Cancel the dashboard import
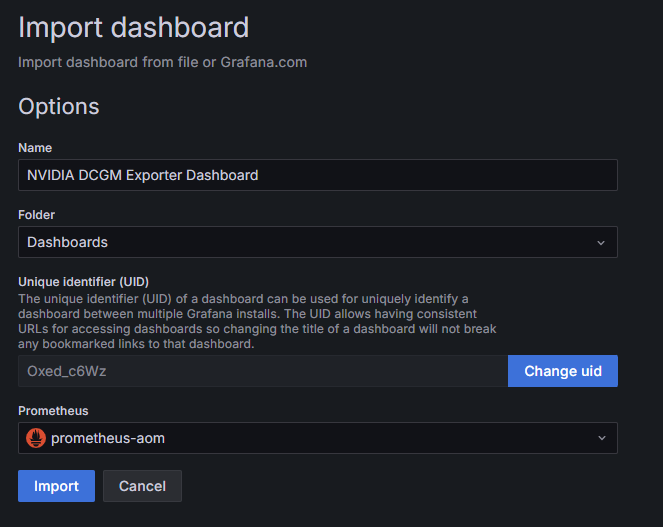 (142, 486)
